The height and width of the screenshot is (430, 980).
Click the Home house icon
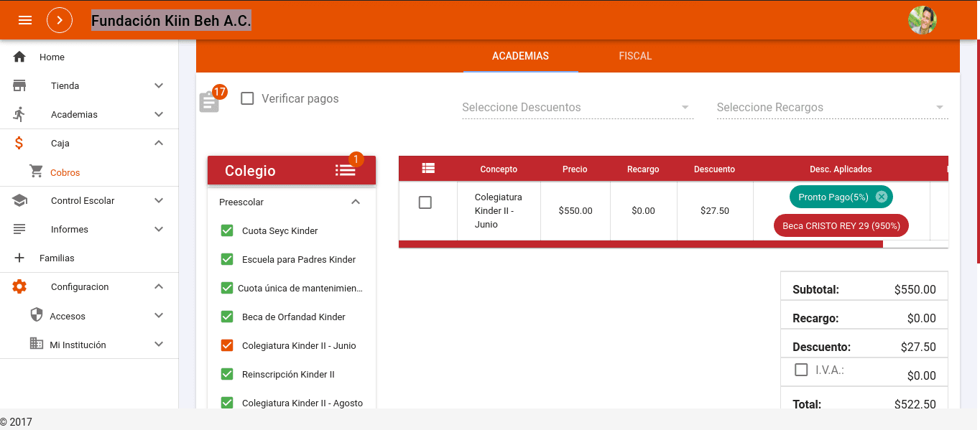tap(19, 57)
